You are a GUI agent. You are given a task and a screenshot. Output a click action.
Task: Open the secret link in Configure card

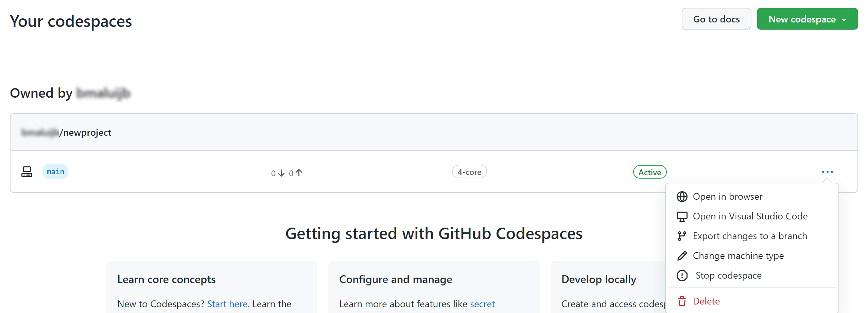(482, 304)
